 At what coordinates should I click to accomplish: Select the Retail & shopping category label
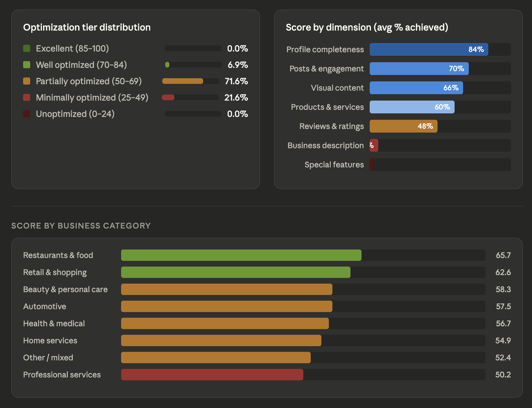[55, 272]
